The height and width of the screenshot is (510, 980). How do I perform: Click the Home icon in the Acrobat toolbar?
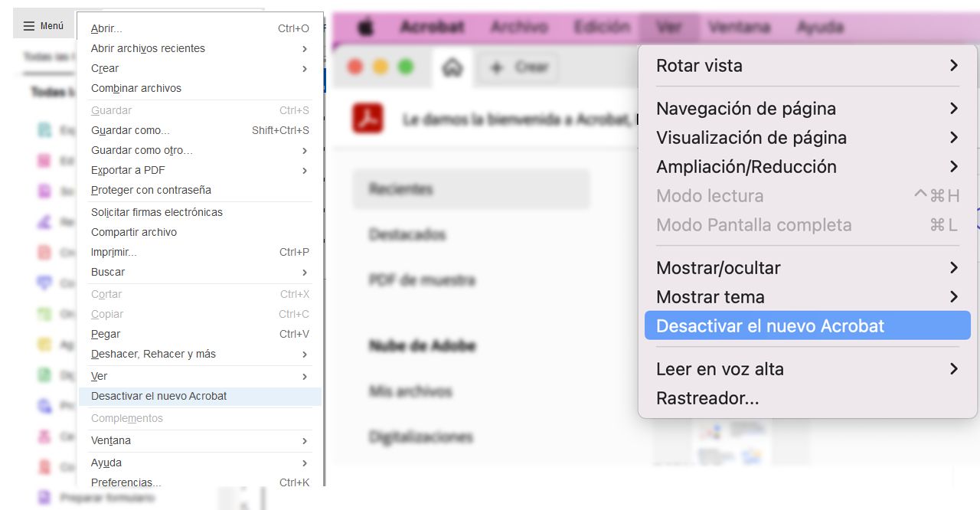coord(452,67)
